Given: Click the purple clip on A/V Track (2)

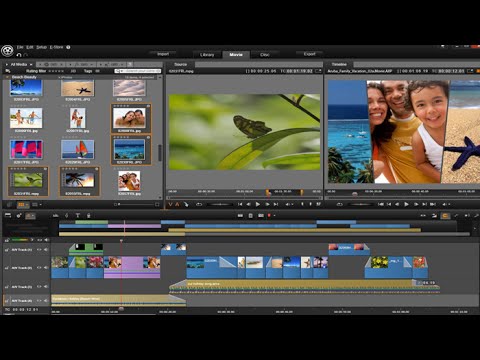Looking at the screenshot, I should point(132,267).
